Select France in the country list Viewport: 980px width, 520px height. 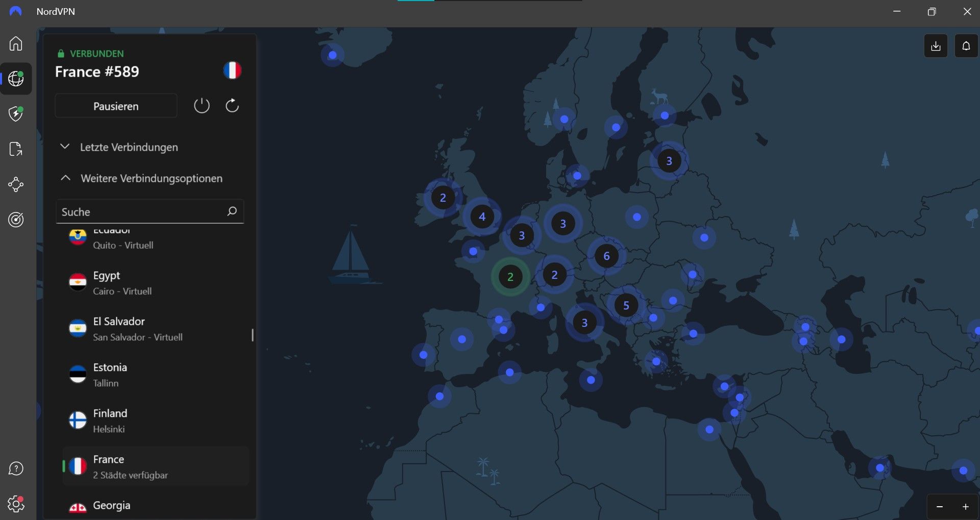156,466
